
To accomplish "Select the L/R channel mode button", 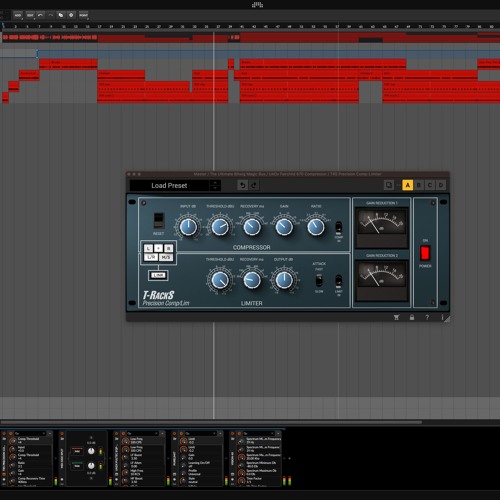I will [151, 257].
